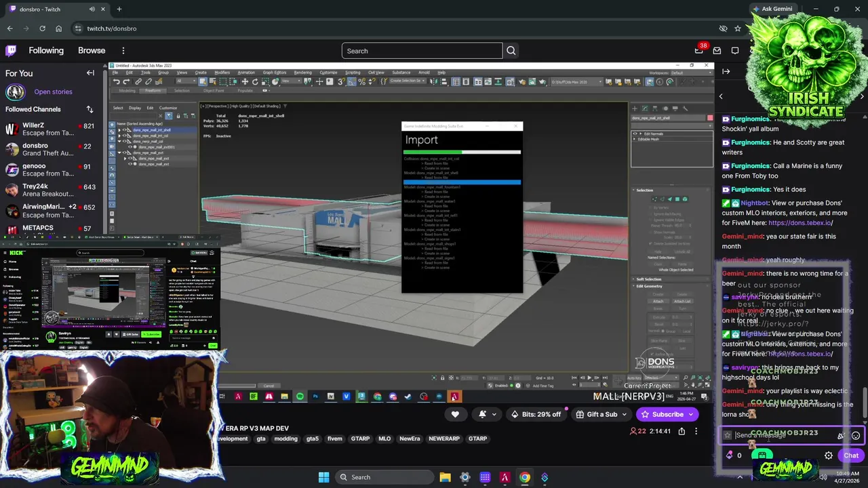Open the Twitch home logo
The width and height of the screenshot is (868, 488).
point(11,51)
